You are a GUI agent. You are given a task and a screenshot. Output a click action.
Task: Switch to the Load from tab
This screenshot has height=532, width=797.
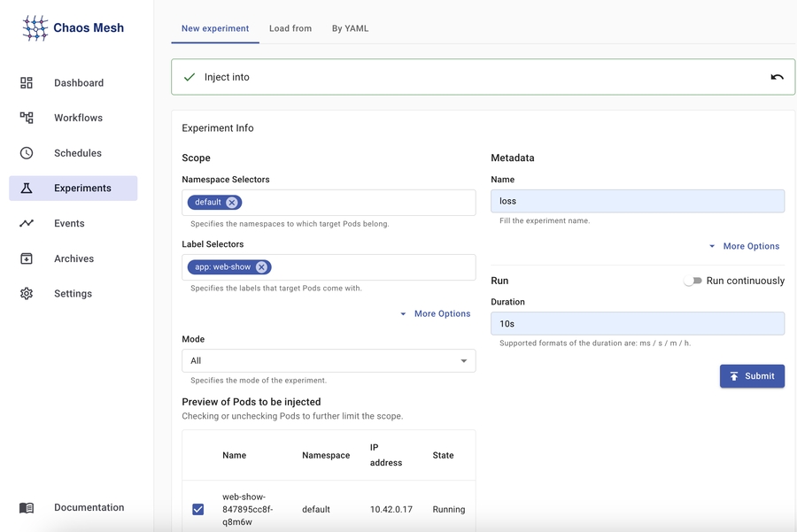290,28
